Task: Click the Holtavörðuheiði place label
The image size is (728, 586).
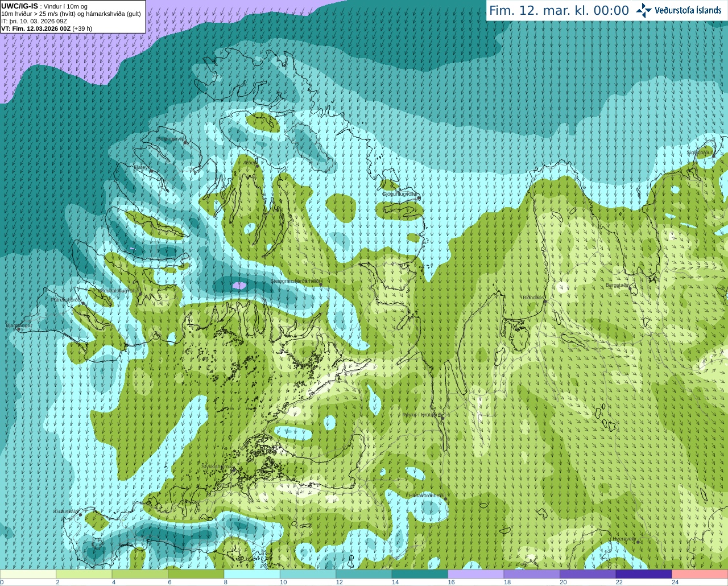Action: pos(426,496)
